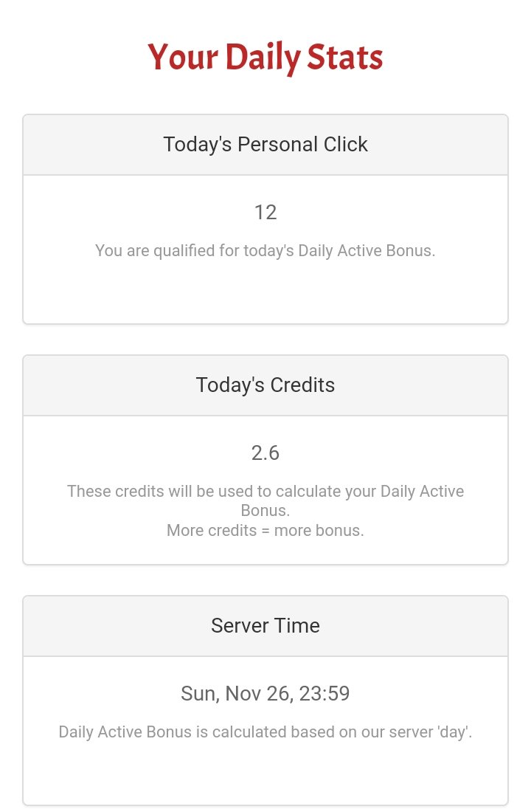Click the word Server in the bottom header

[x=239, y=625]
